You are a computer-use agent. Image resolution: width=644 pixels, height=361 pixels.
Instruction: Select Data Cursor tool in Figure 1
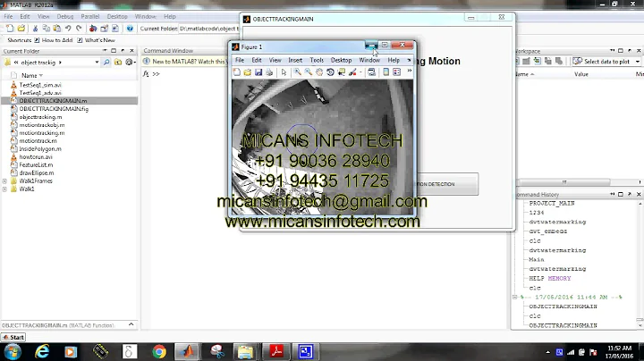342,72
